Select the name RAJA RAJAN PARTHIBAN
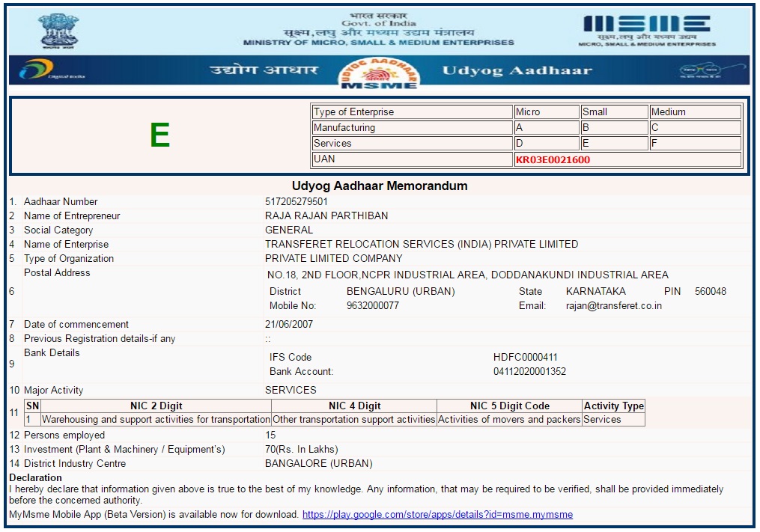The width and height of the screenshot is (760, 532). (x=326, y=215)
